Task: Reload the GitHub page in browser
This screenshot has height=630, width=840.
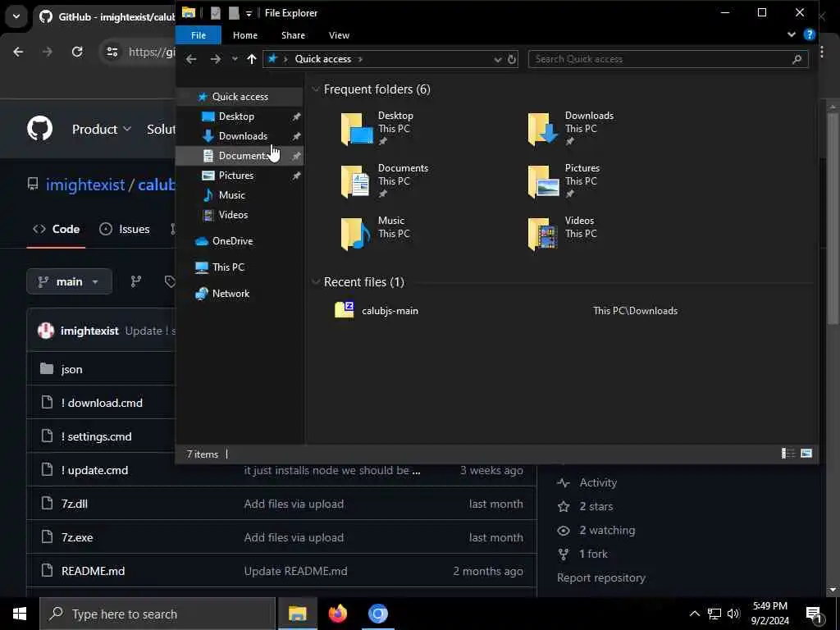Action: 77,52
